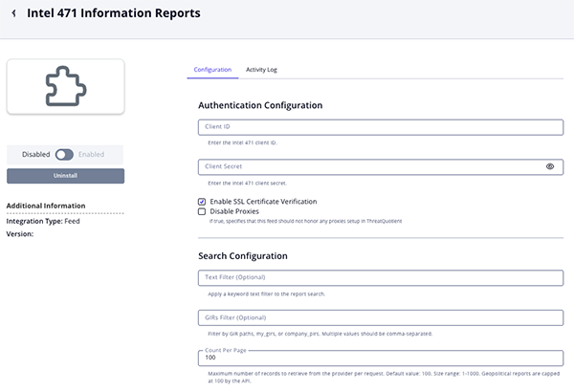Toggle the Disabled/Enabled integration switch
This screenshot has height=392, width=574.
[x=64, y=155]
